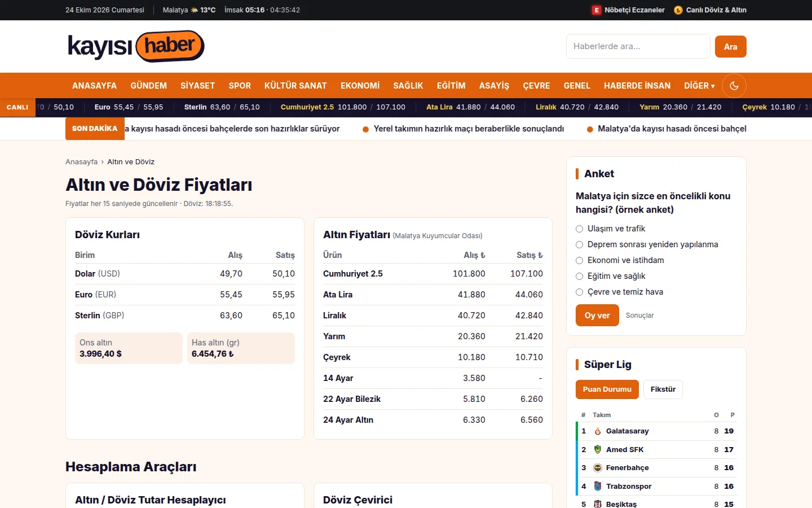Select the Puan Durumu tab
This screenshot has width=812, height=508.
[x=607, y=389]
